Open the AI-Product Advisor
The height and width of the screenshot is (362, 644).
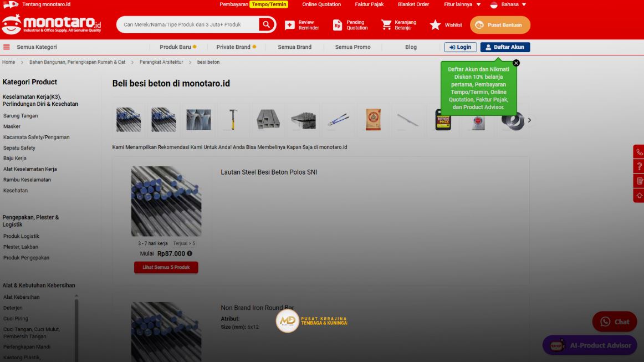pyautogui.click(x=589, y=345)
